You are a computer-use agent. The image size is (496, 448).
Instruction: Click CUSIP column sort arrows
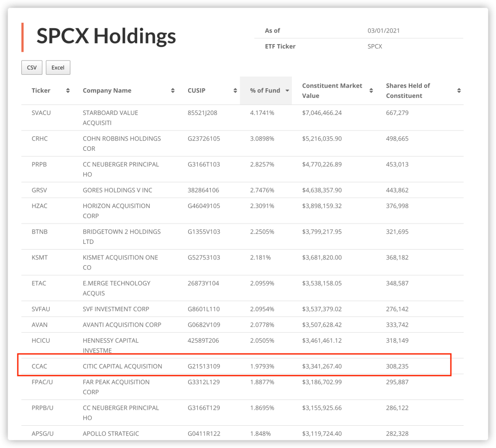pyautogui.click(x=235, y=91)
